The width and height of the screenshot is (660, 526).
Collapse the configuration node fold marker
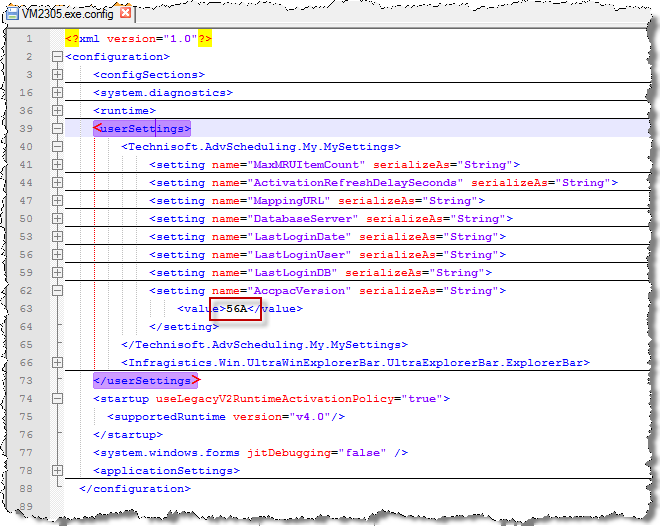57,56
